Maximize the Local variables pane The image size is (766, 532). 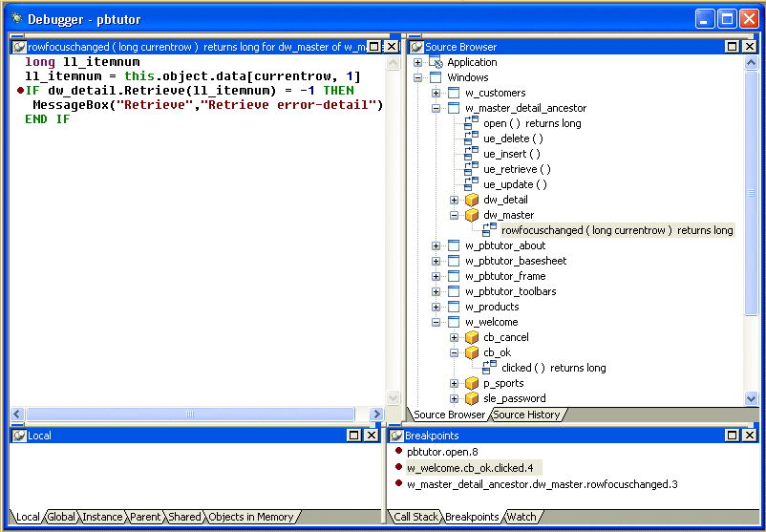tap(354, 436)
